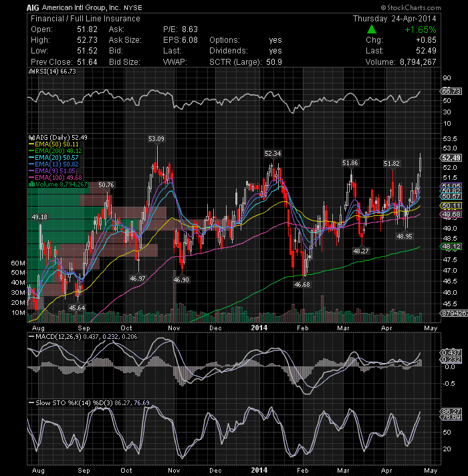The height and width of the screenshot is (476, 468).
Task: Click the +1.65% percent change value
Action: coord(421,29)
